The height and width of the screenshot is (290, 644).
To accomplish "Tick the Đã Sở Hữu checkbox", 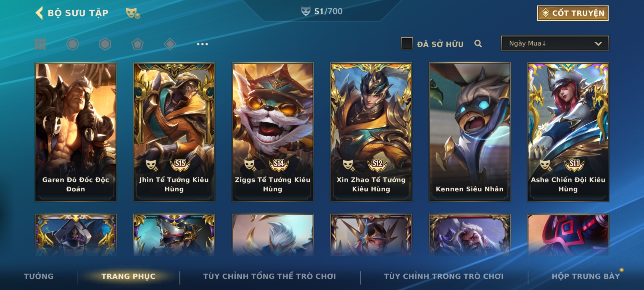I will [x=407, y=44].
